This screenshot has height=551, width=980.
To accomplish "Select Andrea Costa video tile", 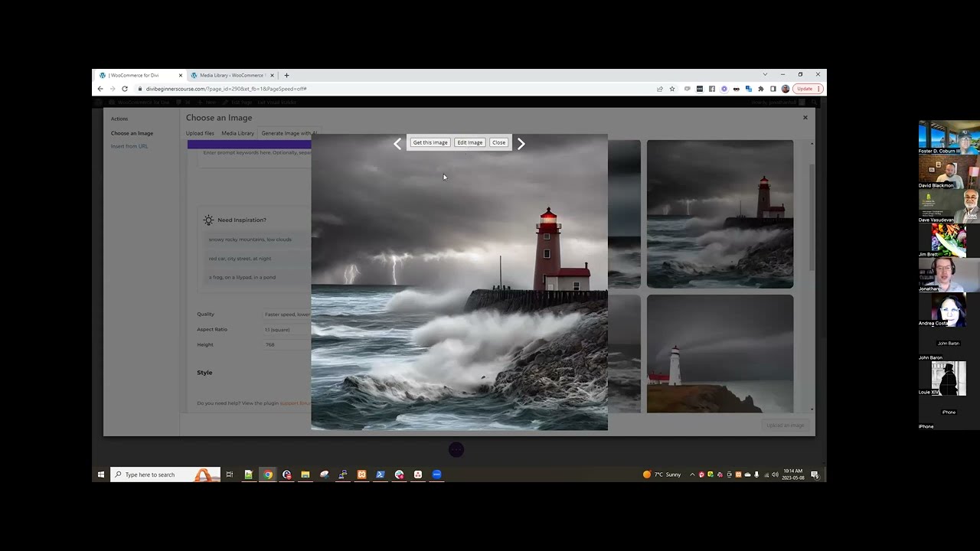I will pyautogui.click(x=949, y=309).
